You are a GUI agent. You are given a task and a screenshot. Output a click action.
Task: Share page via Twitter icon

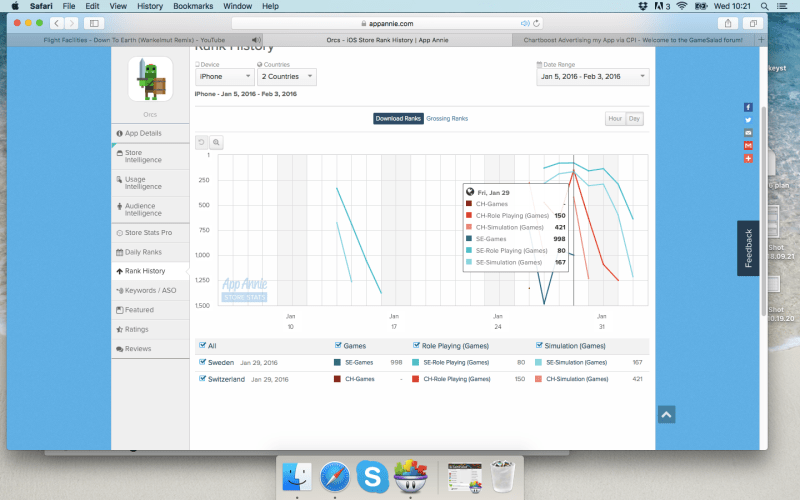(x=748, y=120)
